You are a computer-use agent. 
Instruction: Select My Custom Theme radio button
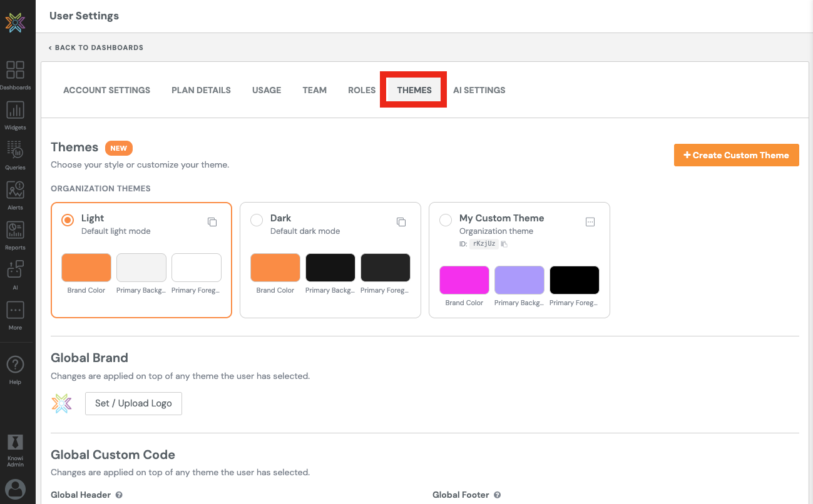tap(446, 220)
